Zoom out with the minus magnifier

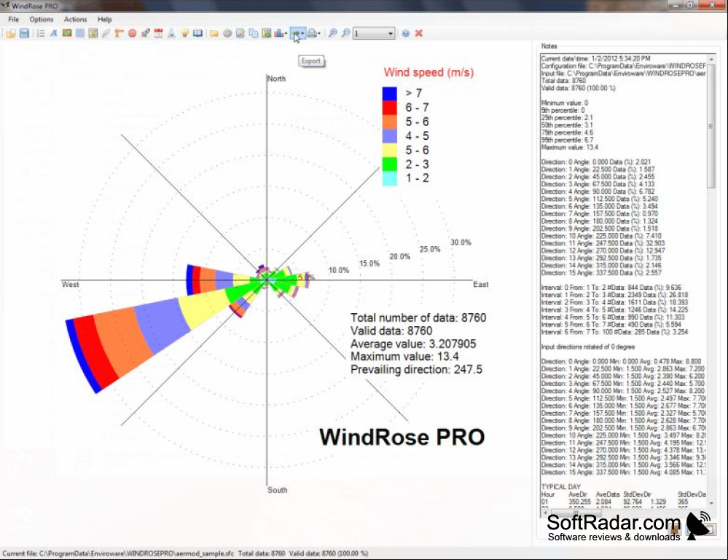tap(346, 33)
